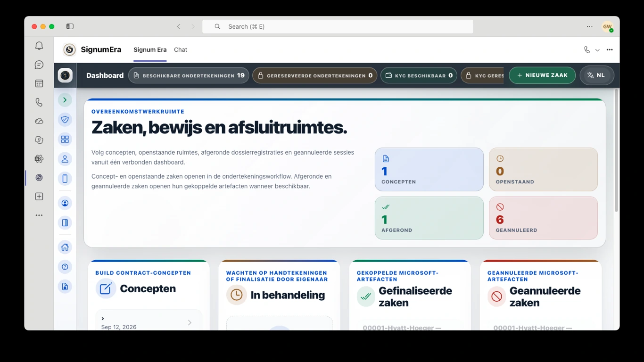Viewport: 644px width, 362px height.
Task: Open the Concepten stat card
Action: coord(429,170)
